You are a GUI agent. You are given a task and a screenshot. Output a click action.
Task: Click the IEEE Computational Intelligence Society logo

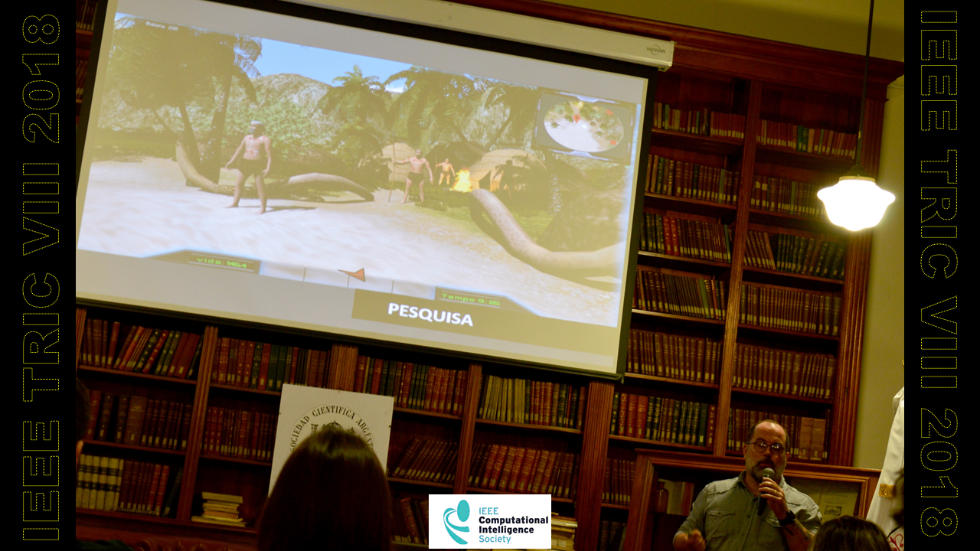click(x=490, y=521)
